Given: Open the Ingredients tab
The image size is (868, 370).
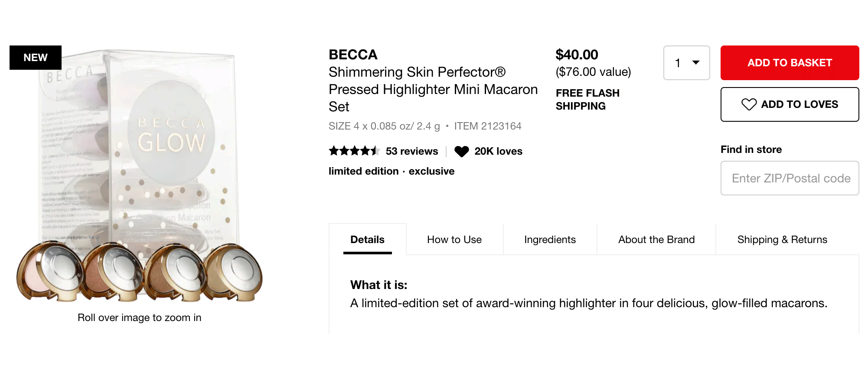Looking at the screenshot, I should (x=550, y=240).
